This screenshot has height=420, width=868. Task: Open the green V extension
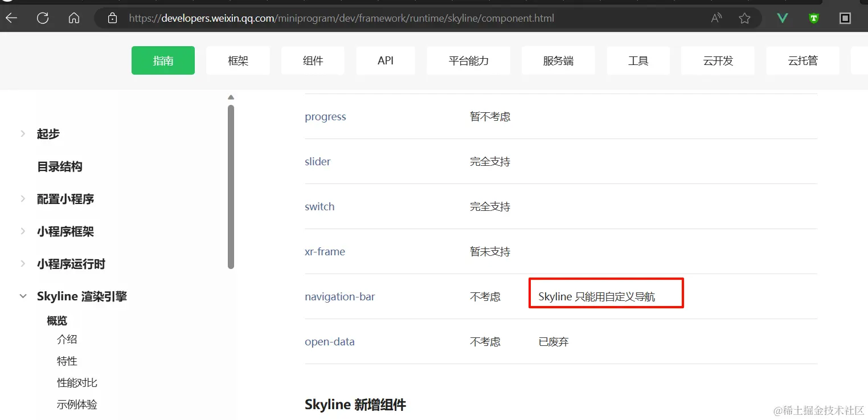coord(781,18)
